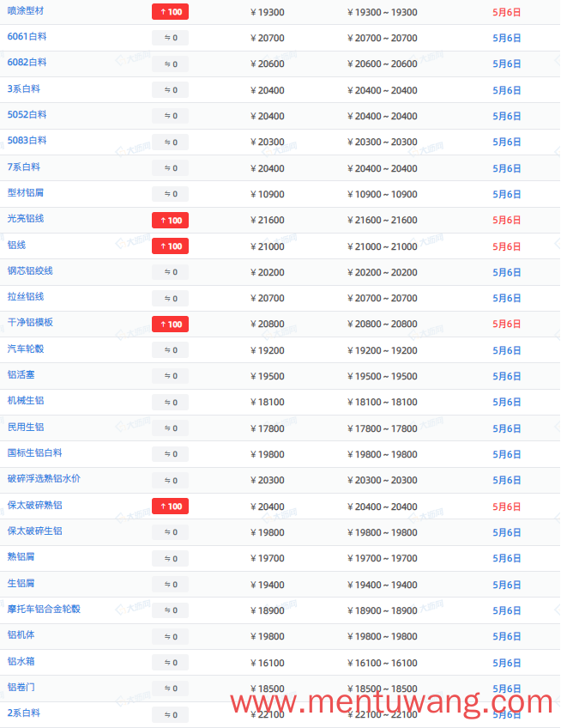The height and width of the screenshot is (728, 561).
Task: Open the 保太破碎生铝 product link
Action: (35, 531)
